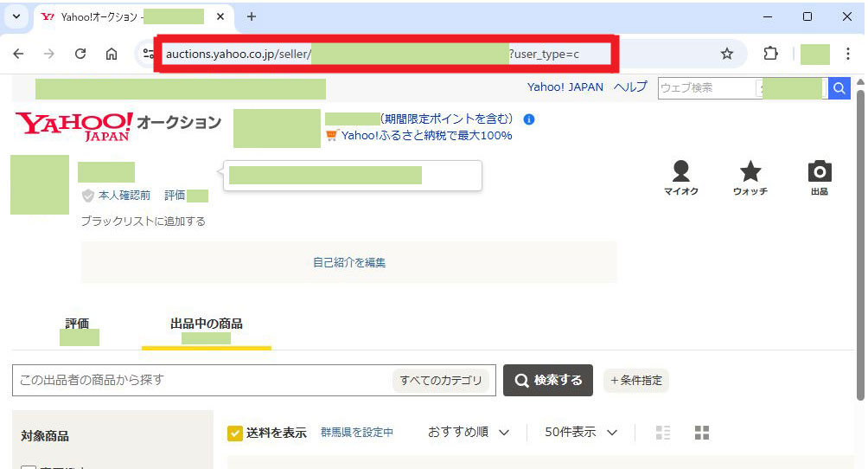This screenshot has width=868, height=469.
Task: Switch to the 評価 tab
Action: coord(77,324)
